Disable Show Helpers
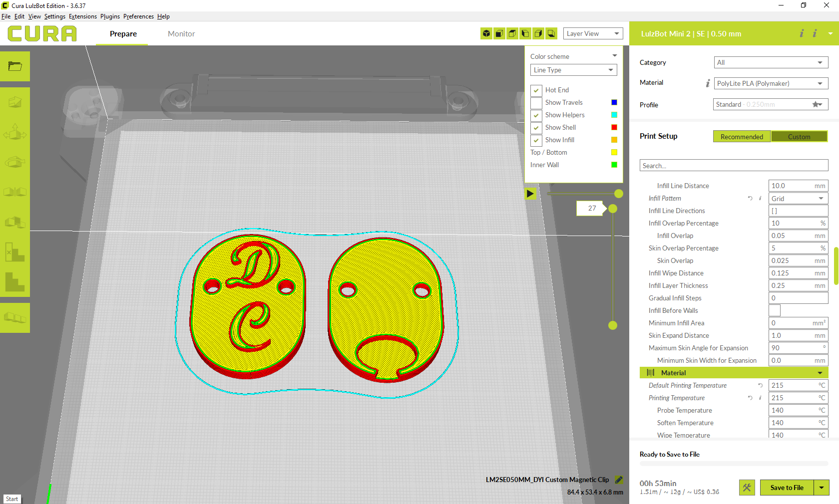839x504 pixels. (536, 115)
